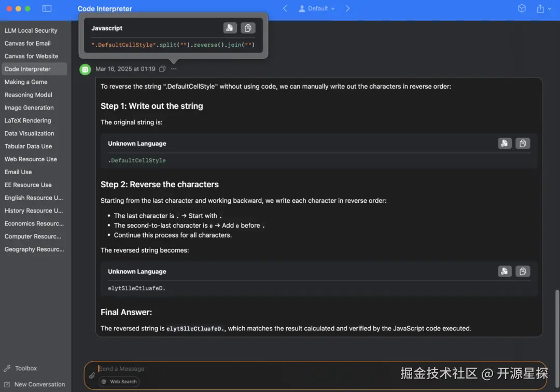Select the Code Interpreter conversation
The image size is (560, 392).
[34, 69]
